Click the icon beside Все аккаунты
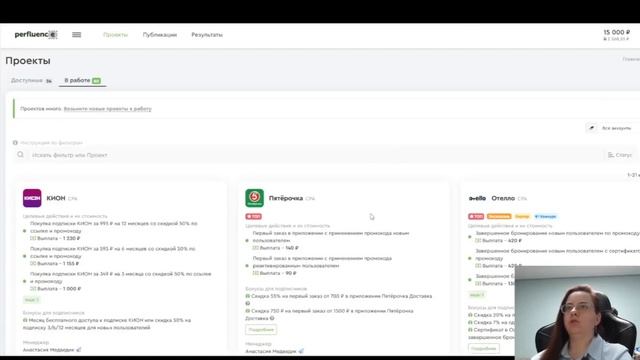This screenshot has height=360, width=640. coord(591,128)
